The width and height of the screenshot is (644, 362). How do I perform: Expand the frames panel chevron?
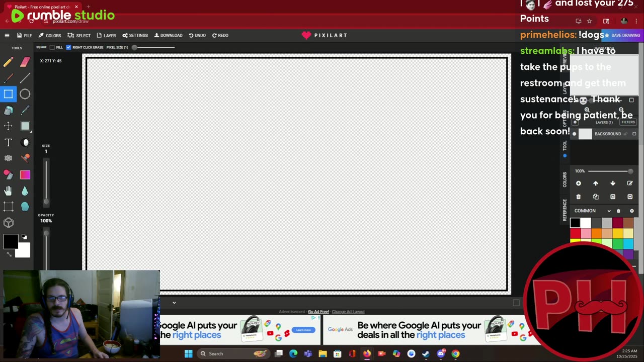coord(174,303)
